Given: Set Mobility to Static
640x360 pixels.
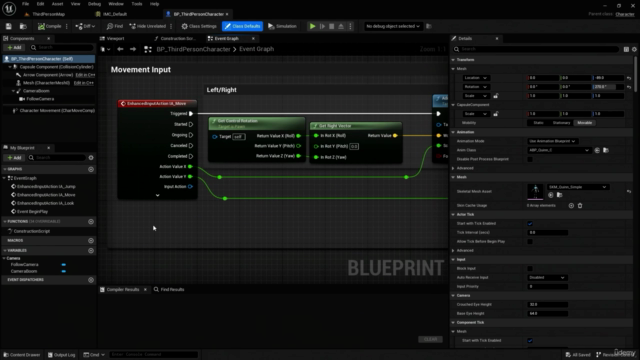Looking at the screenshot, I should 538,123.
